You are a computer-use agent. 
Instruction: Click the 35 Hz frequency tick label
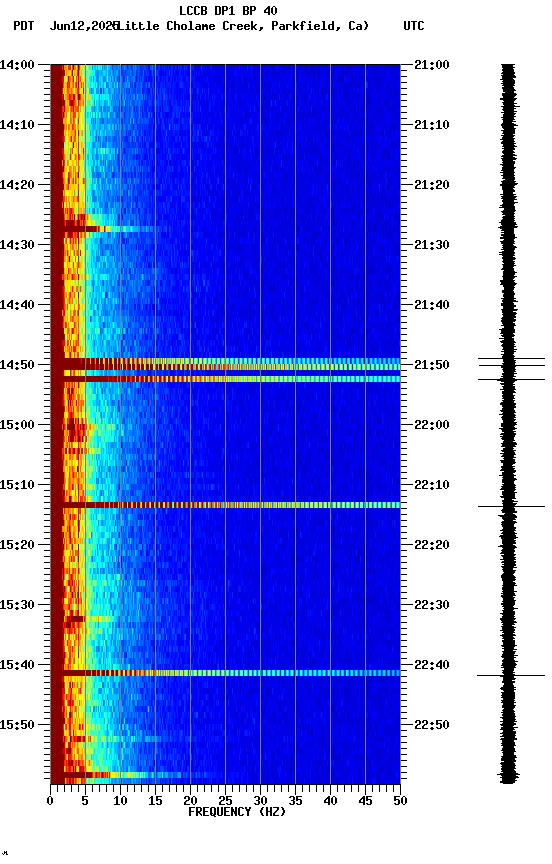(x=295, y=801)
